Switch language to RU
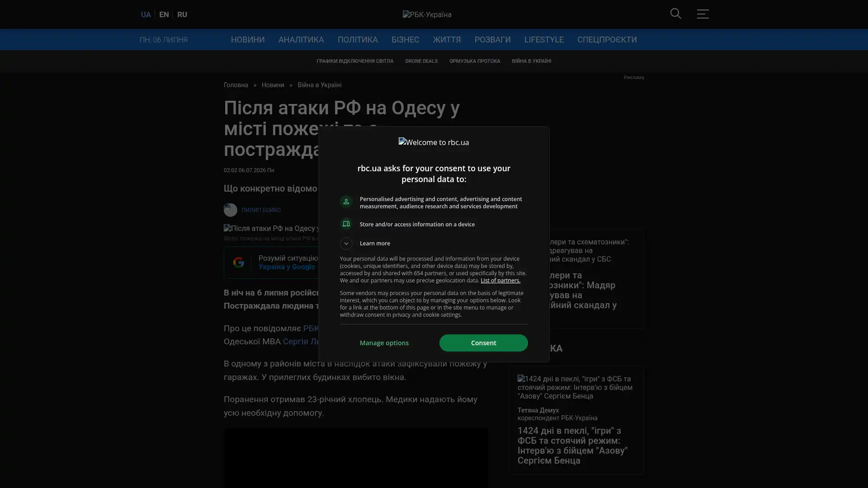 [x=182, y=14]
